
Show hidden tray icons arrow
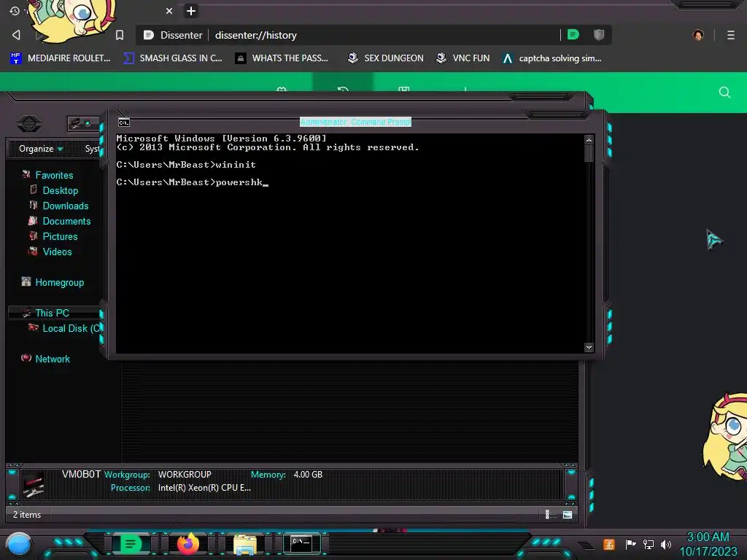click(x=586, y=545)
